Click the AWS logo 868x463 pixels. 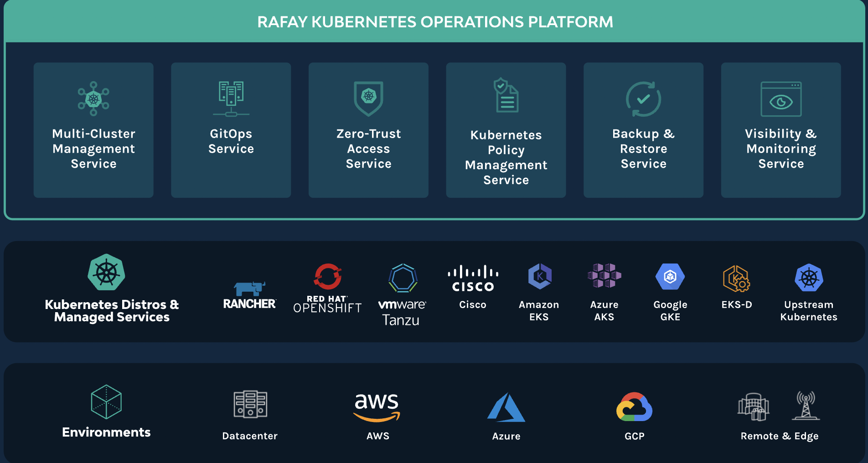pyautogui.click(x=377, y=407)
